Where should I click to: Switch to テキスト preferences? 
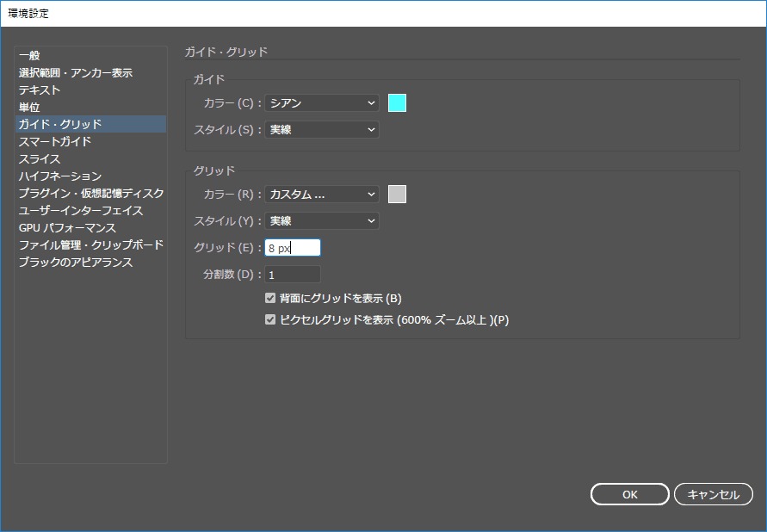click(40, 90)
